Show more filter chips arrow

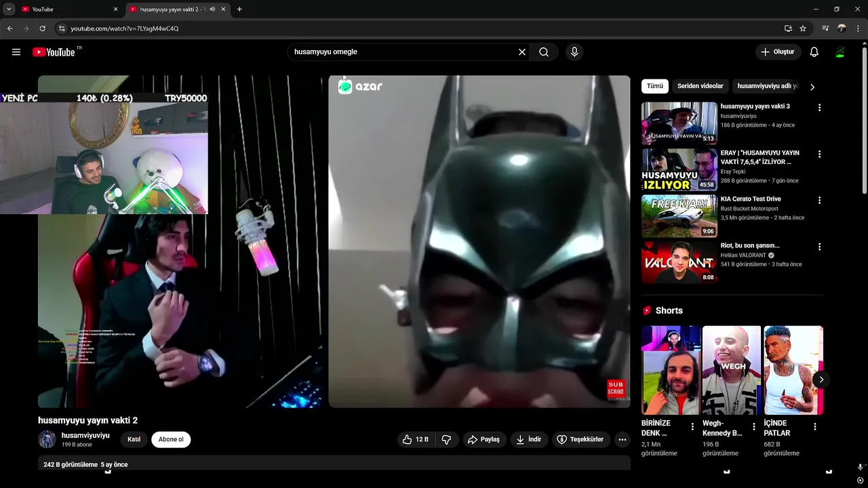click(x=812, y=87)
